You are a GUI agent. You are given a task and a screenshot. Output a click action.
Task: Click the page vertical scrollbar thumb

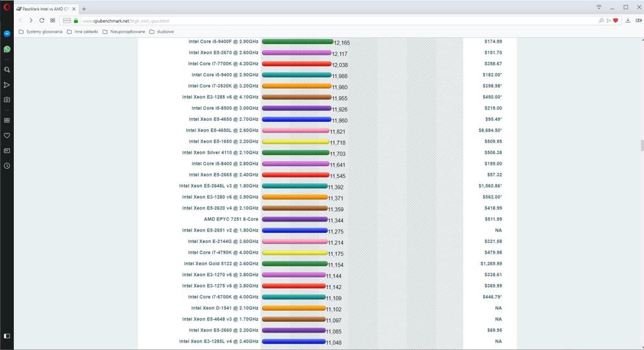(641, 145)
